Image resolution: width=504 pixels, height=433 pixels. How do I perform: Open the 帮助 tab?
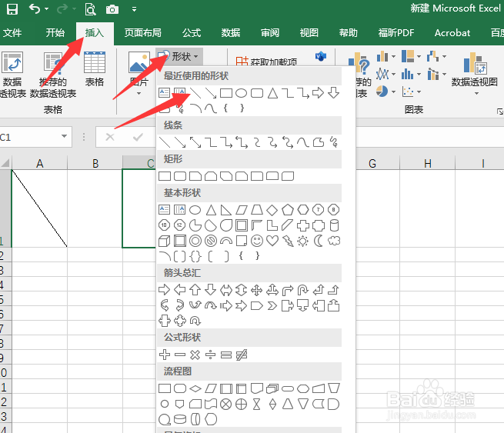pos(349,33)
